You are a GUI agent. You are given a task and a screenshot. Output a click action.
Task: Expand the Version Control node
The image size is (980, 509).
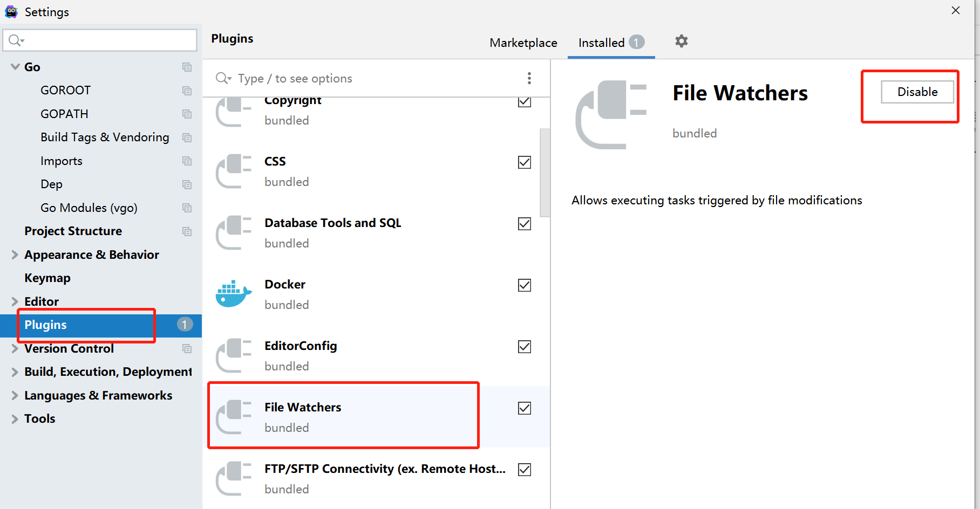point(15,348)
